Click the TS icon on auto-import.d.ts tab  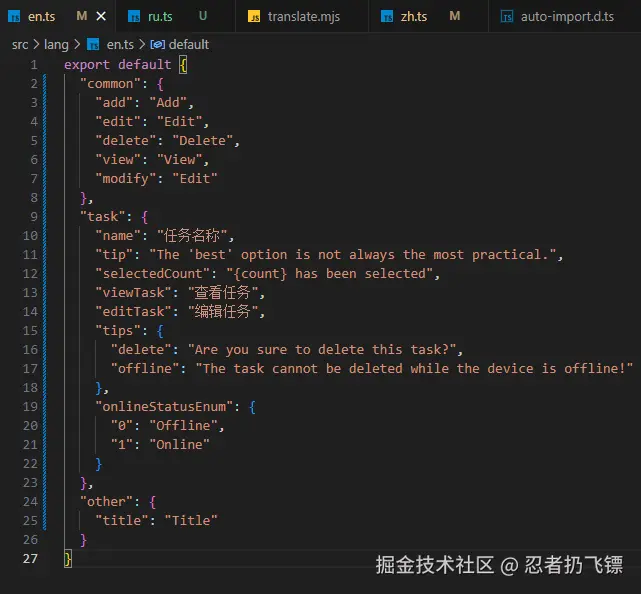pyautogui.click(x=507, y=16)
